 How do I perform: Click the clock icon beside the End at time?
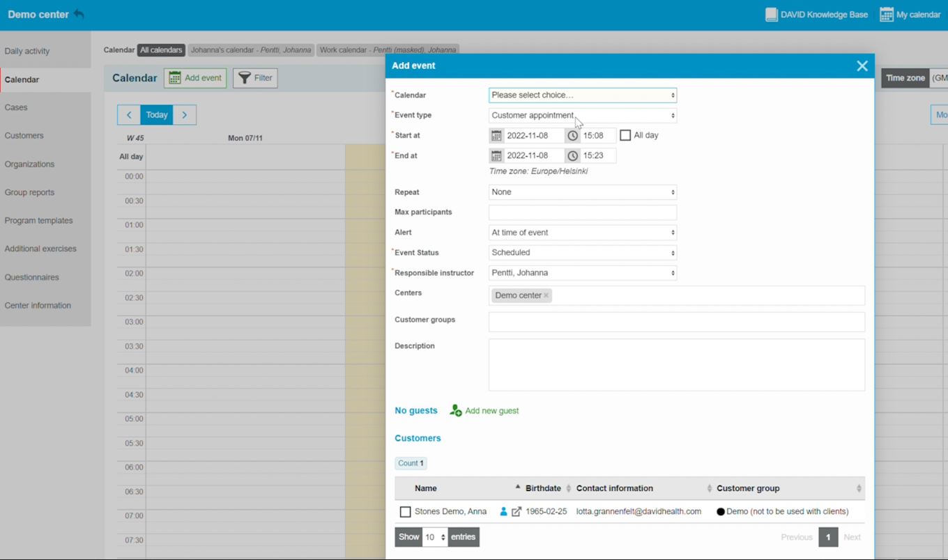pos(572,155)
